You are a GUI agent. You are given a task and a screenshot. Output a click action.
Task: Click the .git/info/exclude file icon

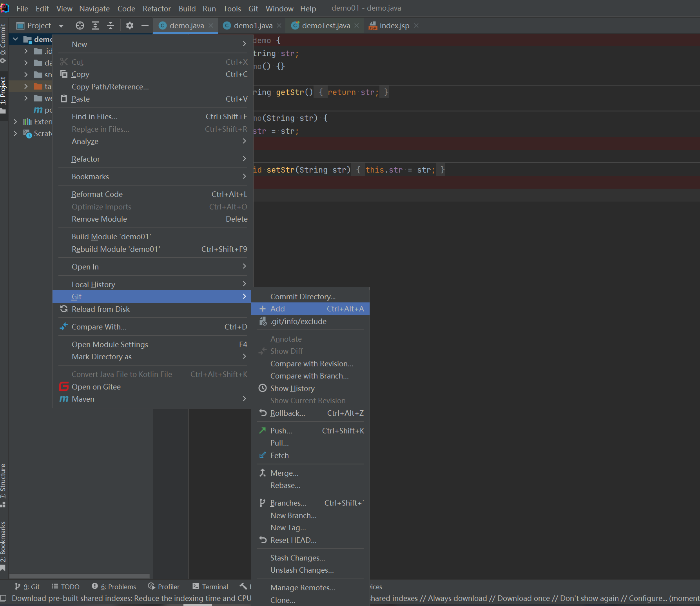[263, 321]
